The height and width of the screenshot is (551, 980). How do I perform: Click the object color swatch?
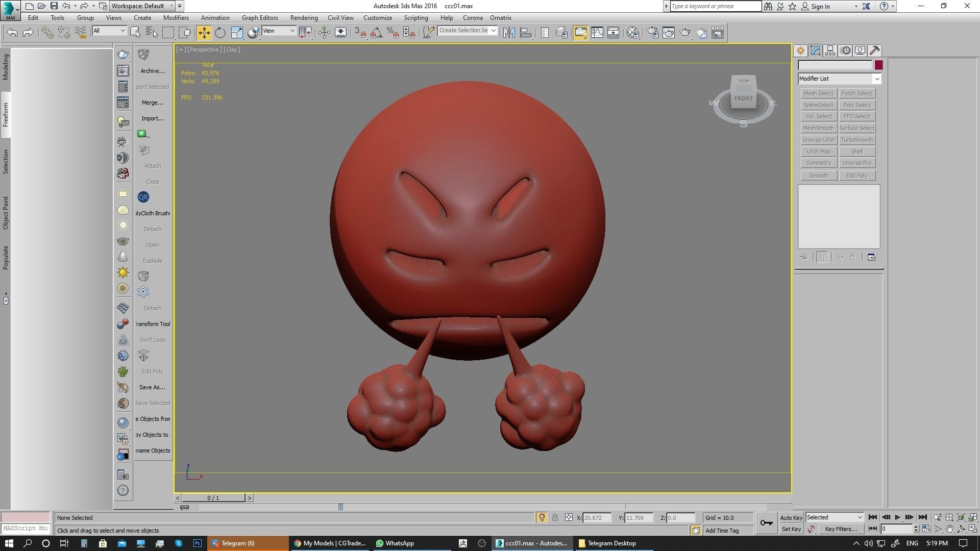point(878,65)
